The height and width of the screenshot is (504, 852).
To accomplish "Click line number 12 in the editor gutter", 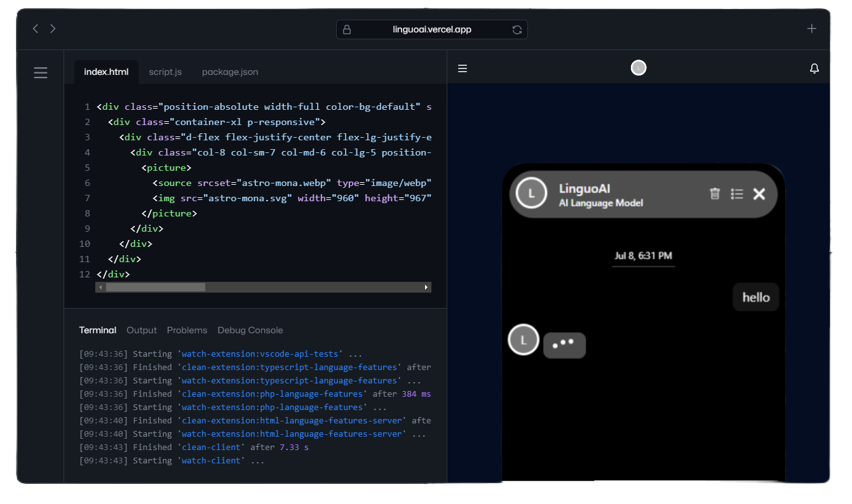I will coord(85,274).
